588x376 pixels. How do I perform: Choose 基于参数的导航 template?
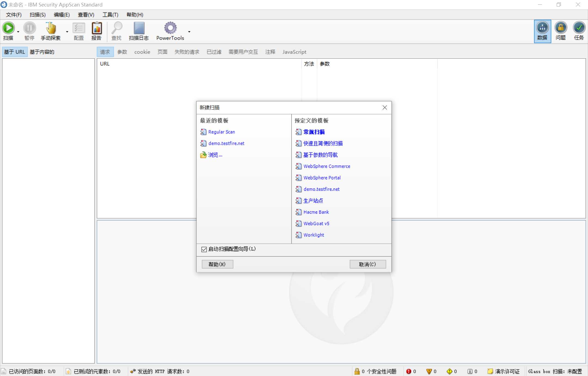[x=321, y=155]
